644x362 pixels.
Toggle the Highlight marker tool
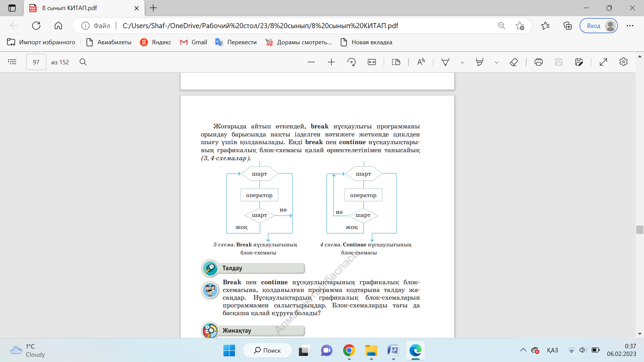tap(480, 62)
